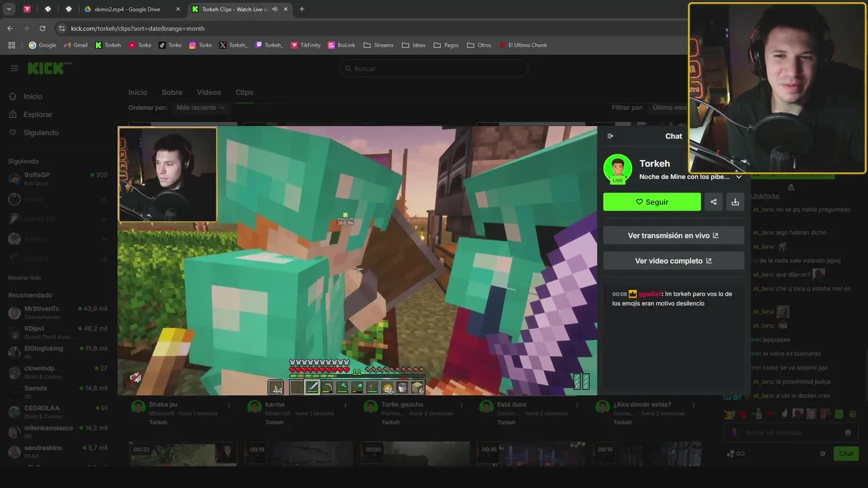
Task: Open options menu for Torke gaúcho clip
Action: click(x=461, y=405)
